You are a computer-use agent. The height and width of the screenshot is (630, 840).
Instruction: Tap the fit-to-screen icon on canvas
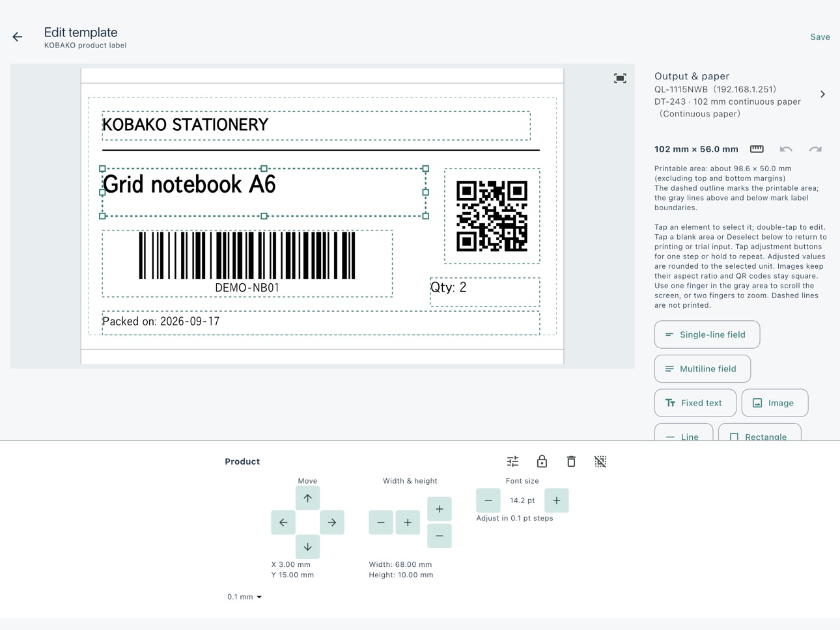click(620, 78)
